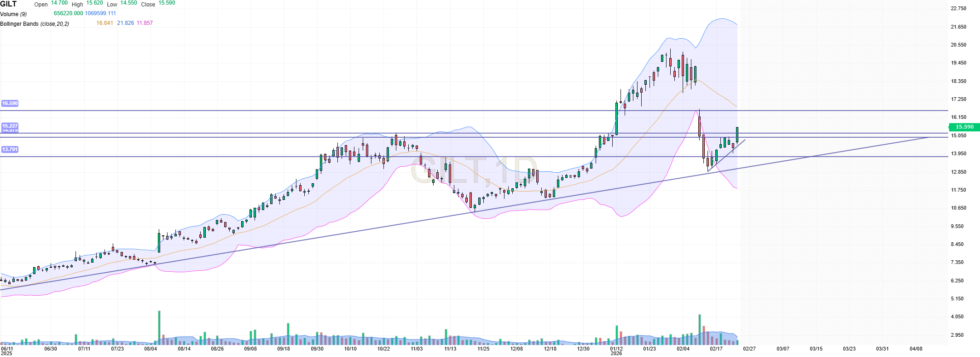
Task: Open the Bollinger Bands indicator legend
Action: click(x=35, y=23)
